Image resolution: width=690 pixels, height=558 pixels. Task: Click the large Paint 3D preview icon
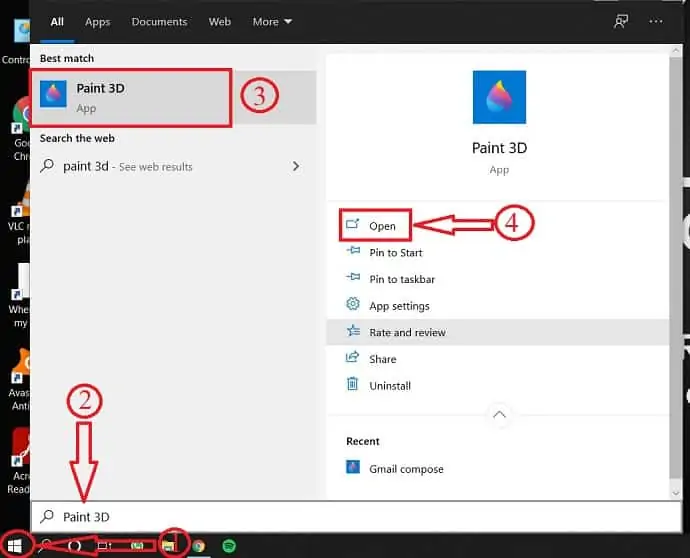499,97
